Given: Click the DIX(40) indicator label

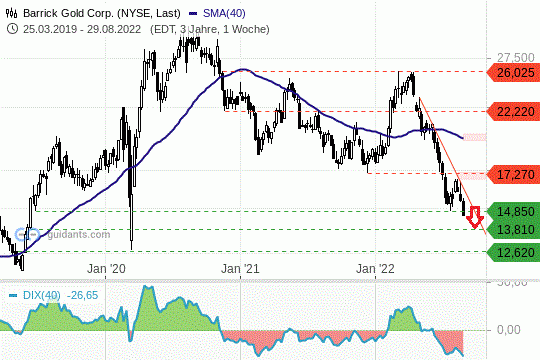Looking at the screenshot, I should coord(41,295).
